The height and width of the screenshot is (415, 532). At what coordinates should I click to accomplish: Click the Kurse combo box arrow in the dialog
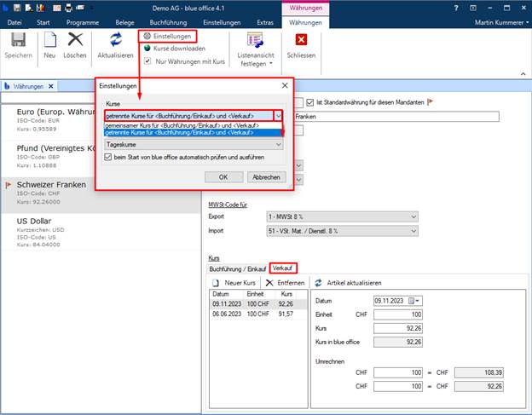tap(278, 116)
